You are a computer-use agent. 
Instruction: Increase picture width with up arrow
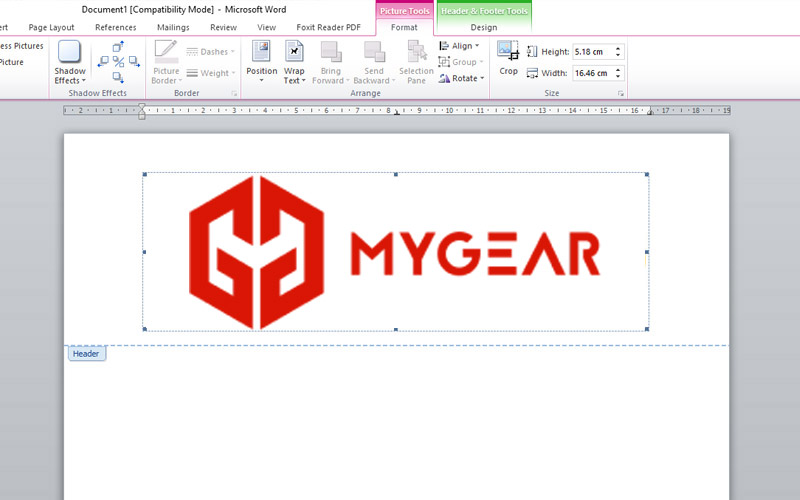click(x=618, y=69)
